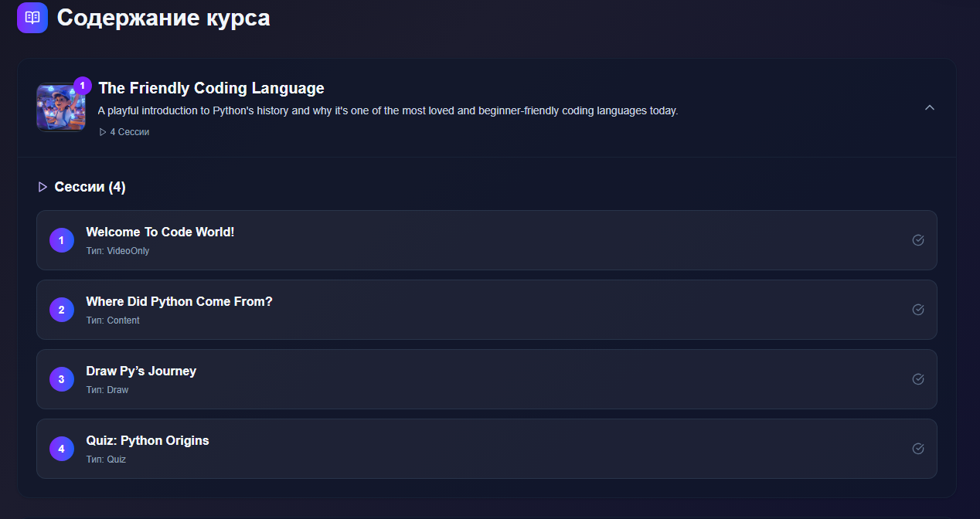Open Where Did Python Come From? session
Image resolution: width=980 pixels, height=519 pixels.
[179, 301]
